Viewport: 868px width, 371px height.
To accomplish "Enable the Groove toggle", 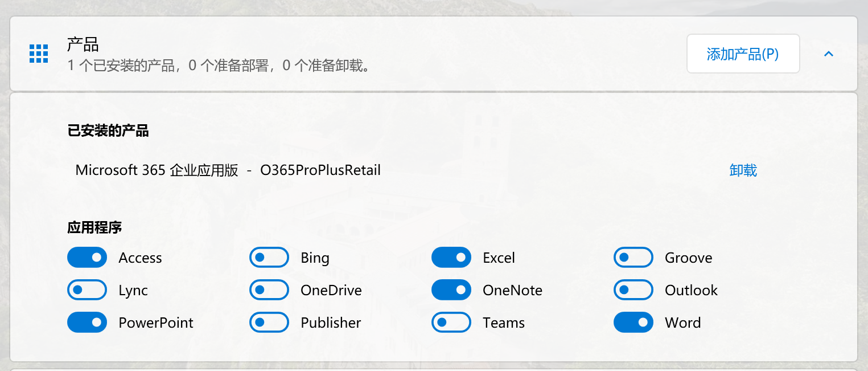I will [633, 258].
